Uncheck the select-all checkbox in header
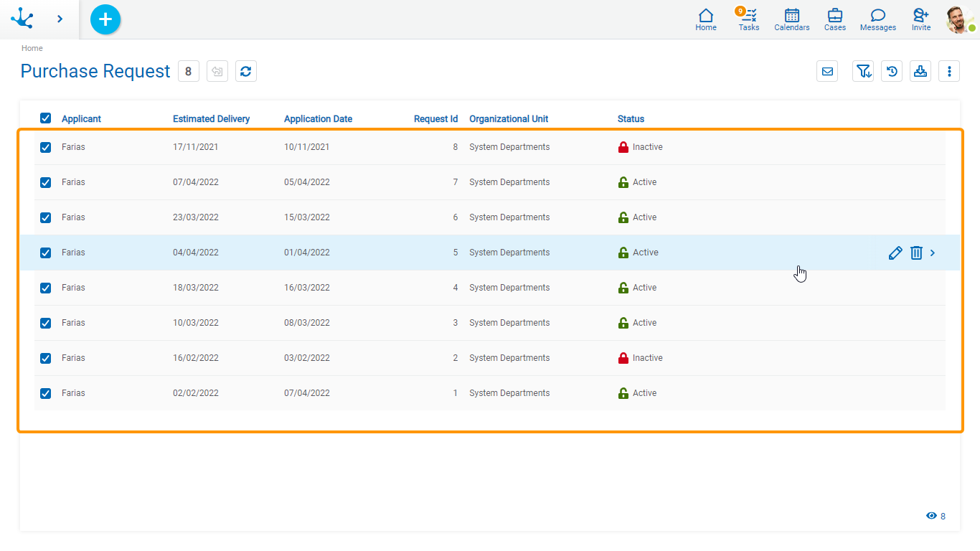The height and width of the screenshot is (551, 980). tap(46, 118)
